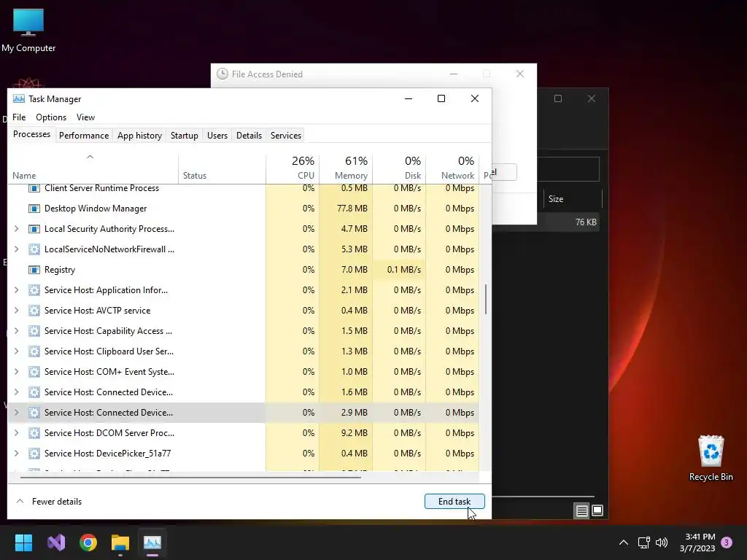Switch to the App history tab
This screenshot has width=747, height=560.
139,136
